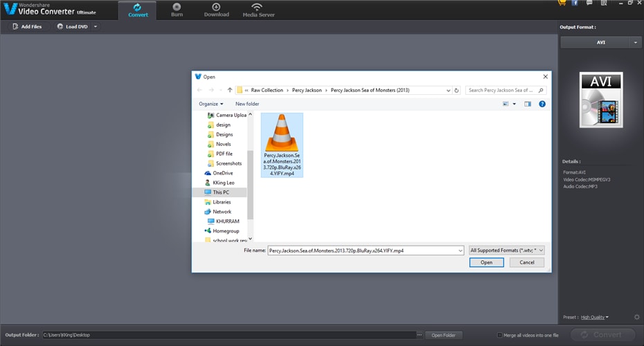Expand address bar history dropdown

coord(448,90)
